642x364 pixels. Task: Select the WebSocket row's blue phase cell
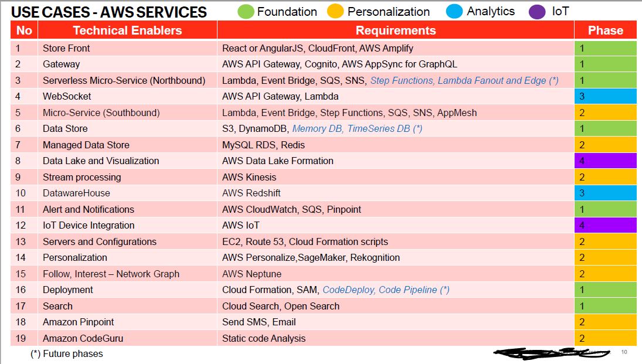coord(606,96)
